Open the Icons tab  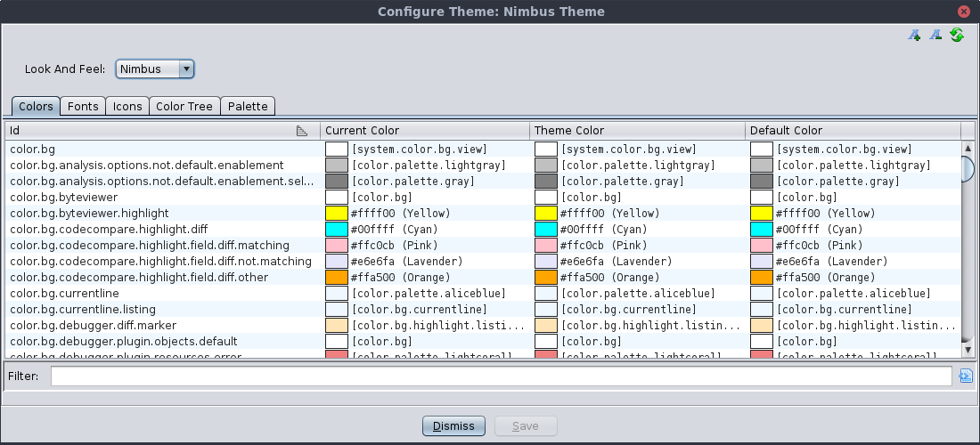(127, 106)
